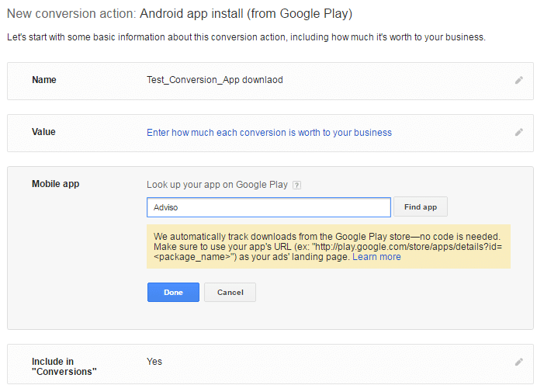Click the Find app button
This screenshot has width=544, height=392.
(421, 207)
